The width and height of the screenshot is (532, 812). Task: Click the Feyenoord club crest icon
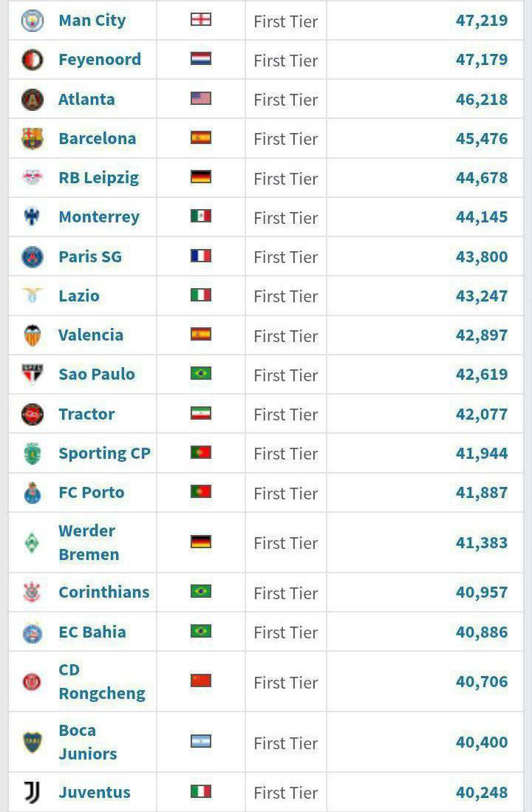coord(32,60)
